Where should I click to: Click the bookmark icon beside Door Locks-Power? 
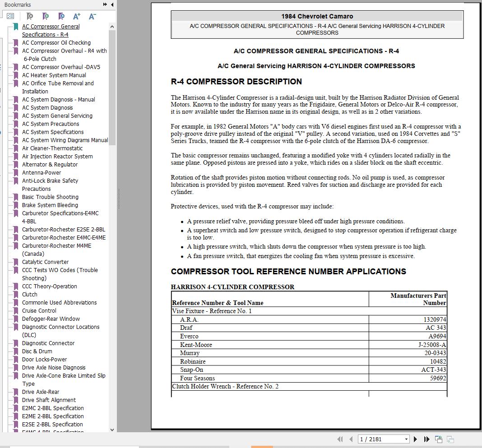16,360
